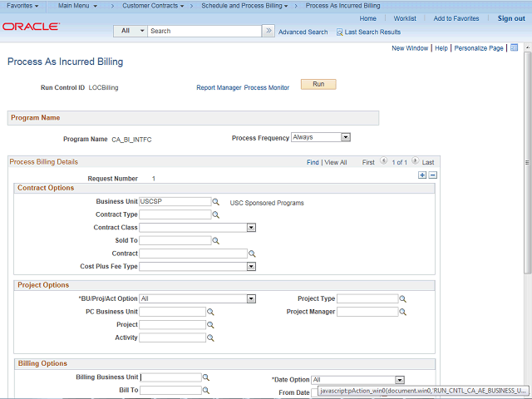This screenshot has height=399, width=532.
Task: Open the Contract Class dropdown
Action: click(x=251, y=227)
